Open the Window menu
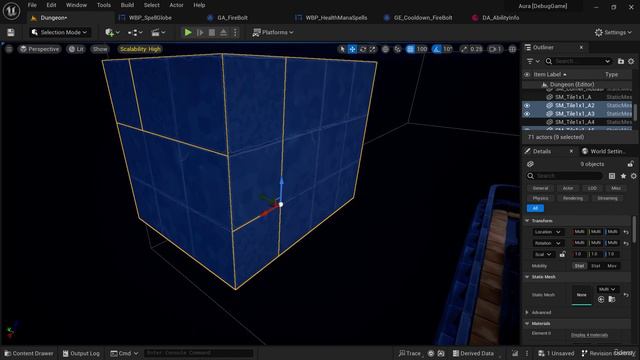Viewport: 640px width, 360px height. tap(76, 5)
